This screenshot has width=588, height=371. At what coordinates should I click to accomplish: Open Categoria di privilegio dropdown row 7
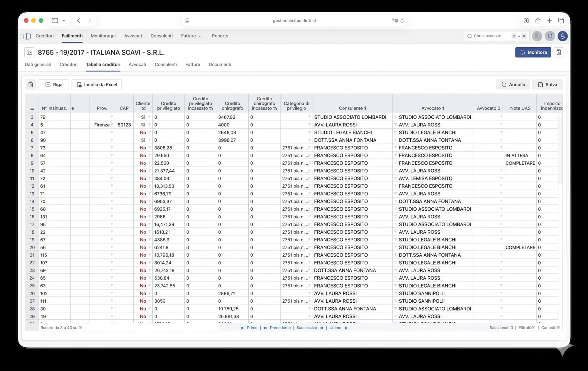[x=309, y=148]
